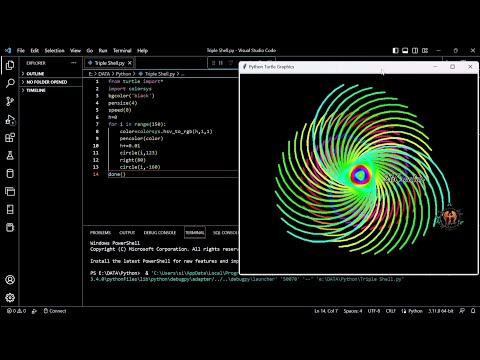Click Step Over in debug toolbar
The image size is (480, 360).
(230, 63)
